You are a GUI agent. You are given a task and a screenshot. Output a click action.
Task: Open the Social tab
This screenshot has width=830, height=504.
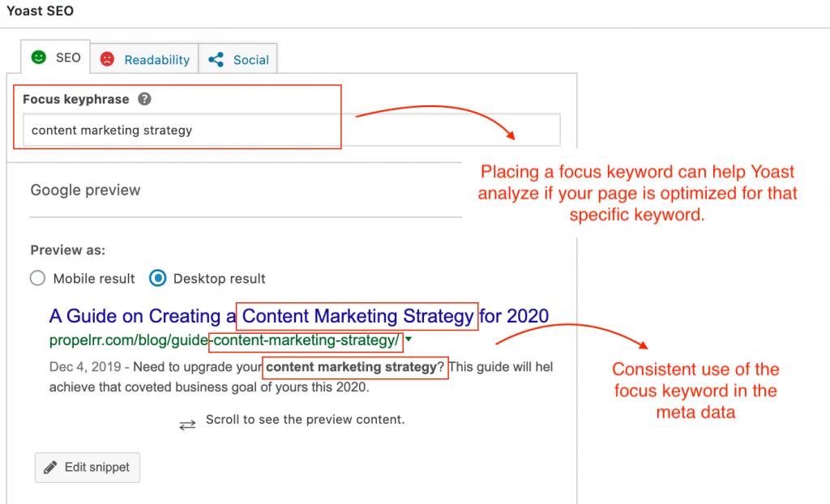click(x=237, y=59)
